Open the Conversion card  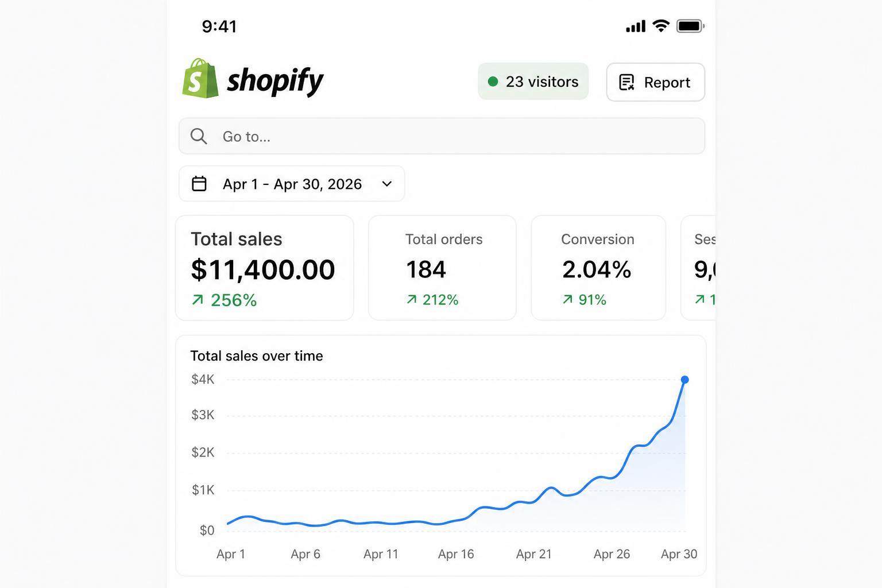[598, 268]
